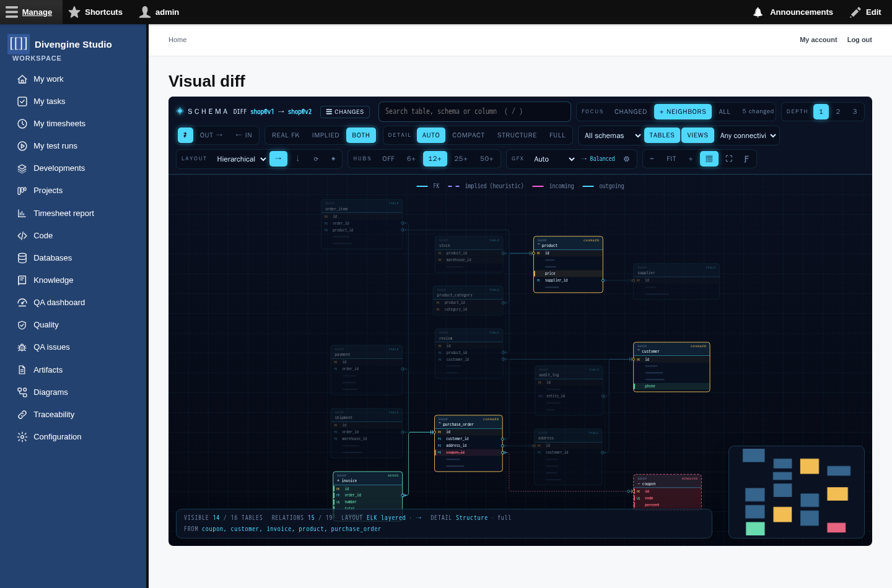This screenshot has width=892, height=588.
Task: Open Traceability in the sidebar
Action: point(54,415)
